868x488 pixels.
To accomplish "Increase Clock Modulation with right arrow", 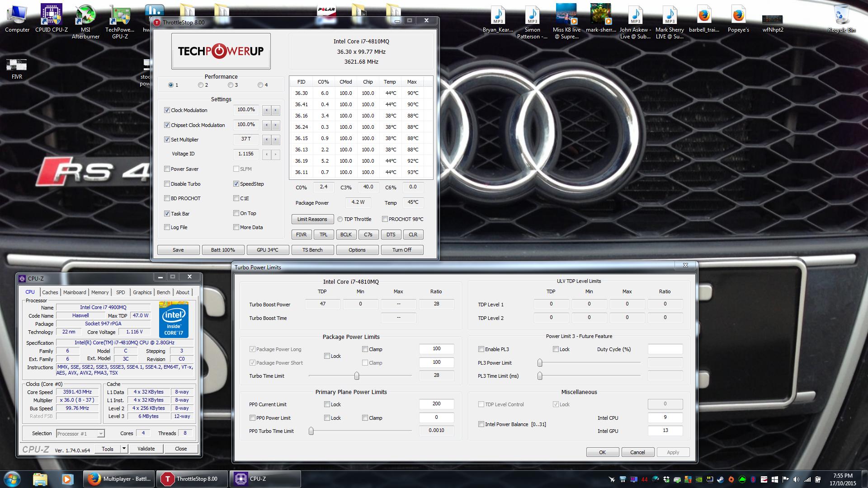I will 275,110.
